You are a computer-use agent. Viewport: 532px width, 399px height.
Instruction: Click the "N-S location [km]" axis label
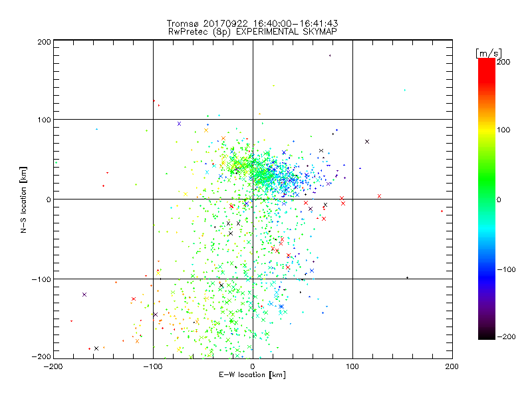tap(23, 199)
